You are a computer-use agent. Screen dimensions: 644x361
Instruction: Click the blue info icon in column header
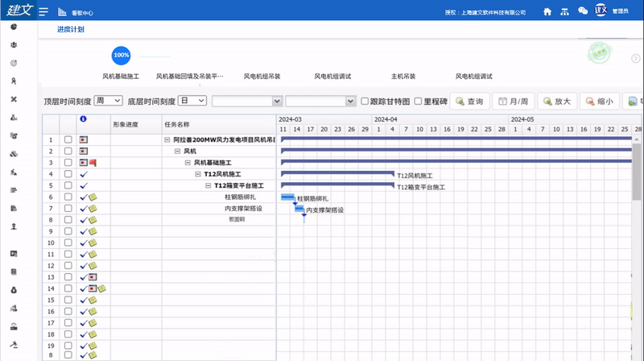click(83, 119)
